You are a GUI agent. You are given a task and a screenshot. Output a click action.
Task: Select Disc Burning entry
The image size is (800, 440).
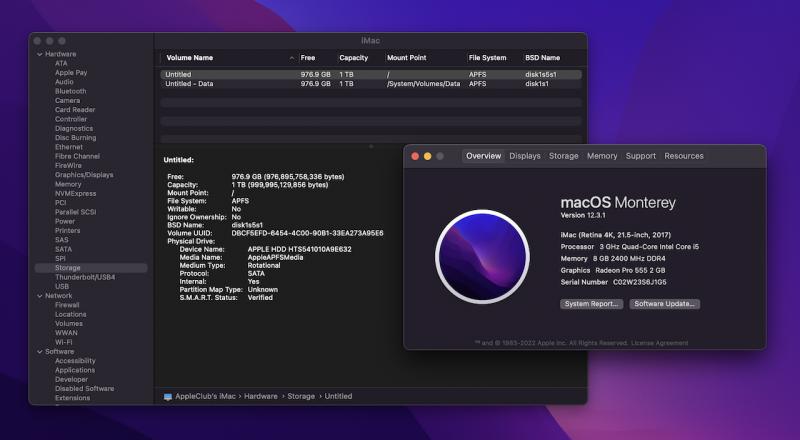point(76,138)
